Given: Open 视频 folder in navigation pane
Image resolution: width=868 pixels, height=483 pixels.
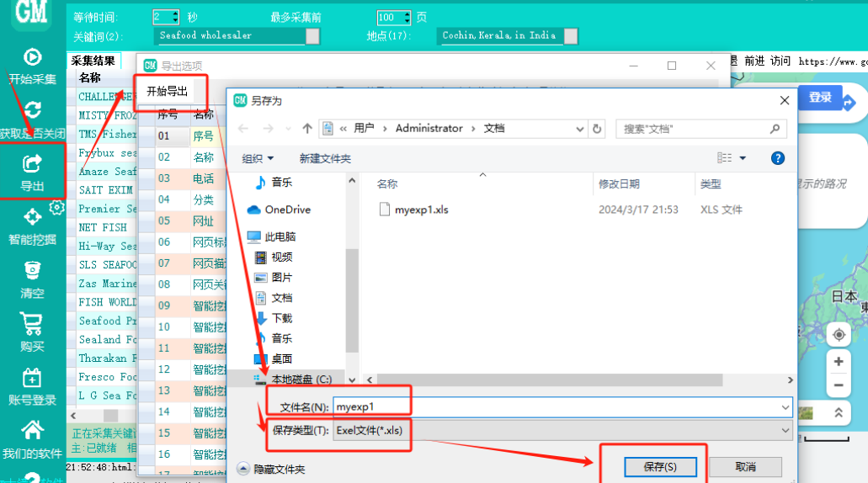Looking at the screenshot, I should (x=274, y=257).
